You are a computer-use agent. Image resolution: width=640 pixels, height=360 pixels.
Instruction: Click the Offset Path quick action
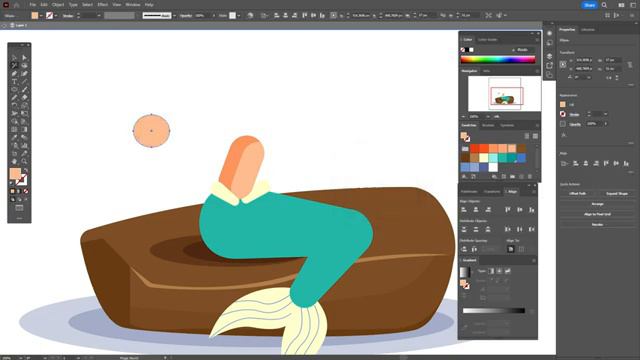click(x=578, y=193)
